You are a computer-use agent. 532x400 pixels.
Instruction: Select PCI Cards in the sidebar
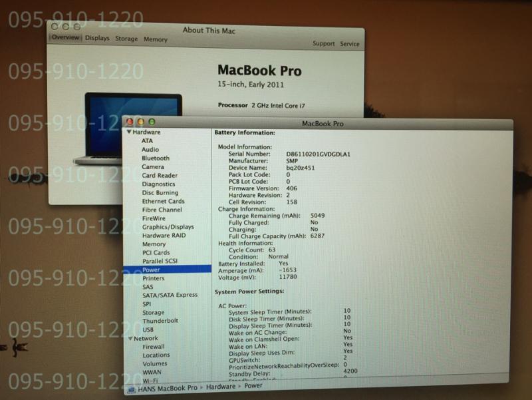(x=156, y=253)
